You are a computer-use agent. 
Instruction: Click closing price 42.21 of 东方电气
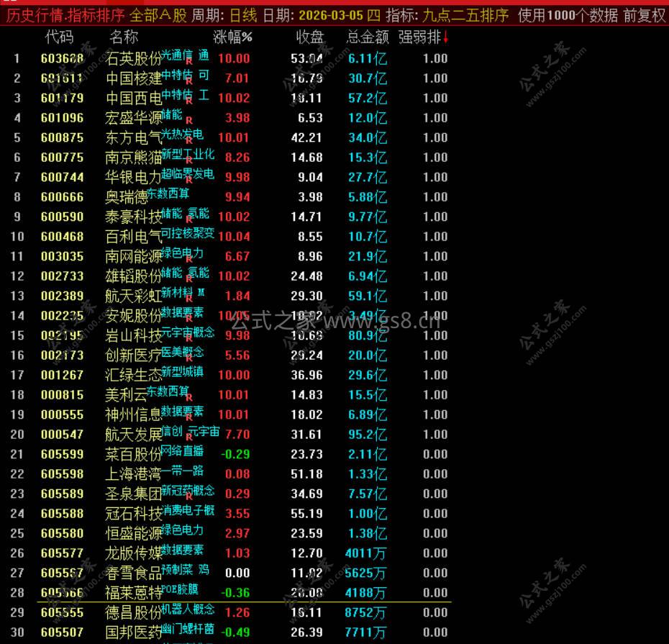pyautogui.click(x=306, y=138)
